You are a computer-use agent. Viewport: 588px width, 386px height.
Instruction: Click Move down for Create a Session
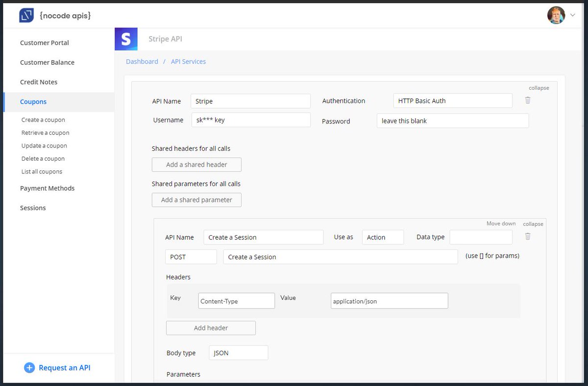pyautogui.click(x=501, y=223)
